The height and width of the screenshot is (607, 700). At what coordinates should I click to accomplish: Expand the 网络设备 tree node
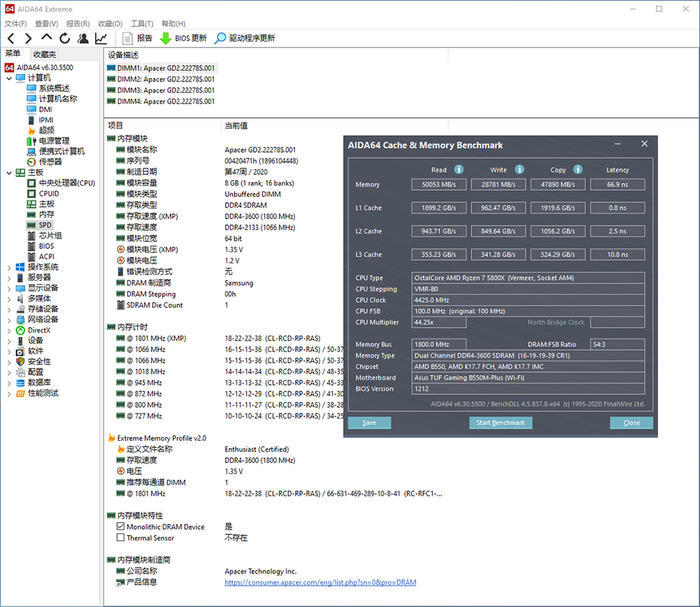[9, 320]
